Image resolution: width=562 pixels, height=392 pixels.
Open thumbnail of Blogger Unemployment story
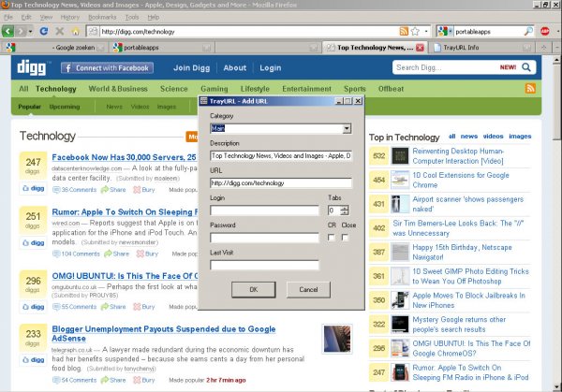pos(337,339)
